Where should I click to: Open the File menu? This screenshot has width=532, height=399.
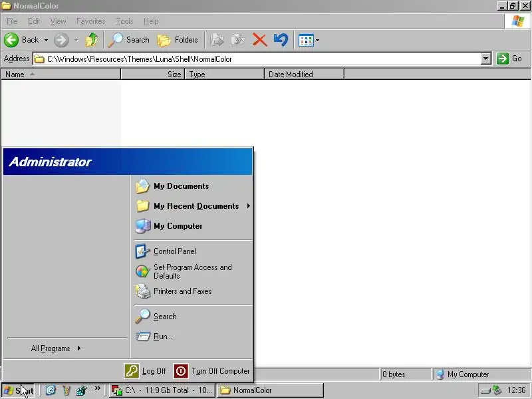pyautogui.click(x=12, y=21)
